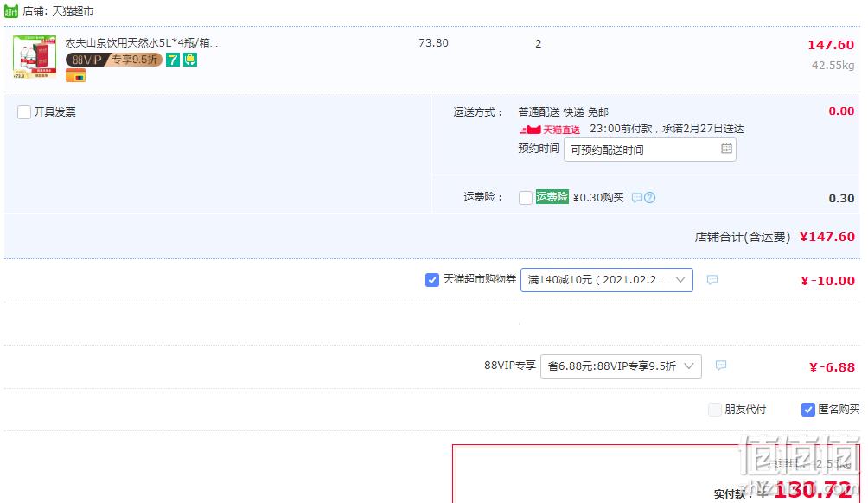
Task: Expand the 88VIP专享9.5折 discount dropdown
Action: 621,366
